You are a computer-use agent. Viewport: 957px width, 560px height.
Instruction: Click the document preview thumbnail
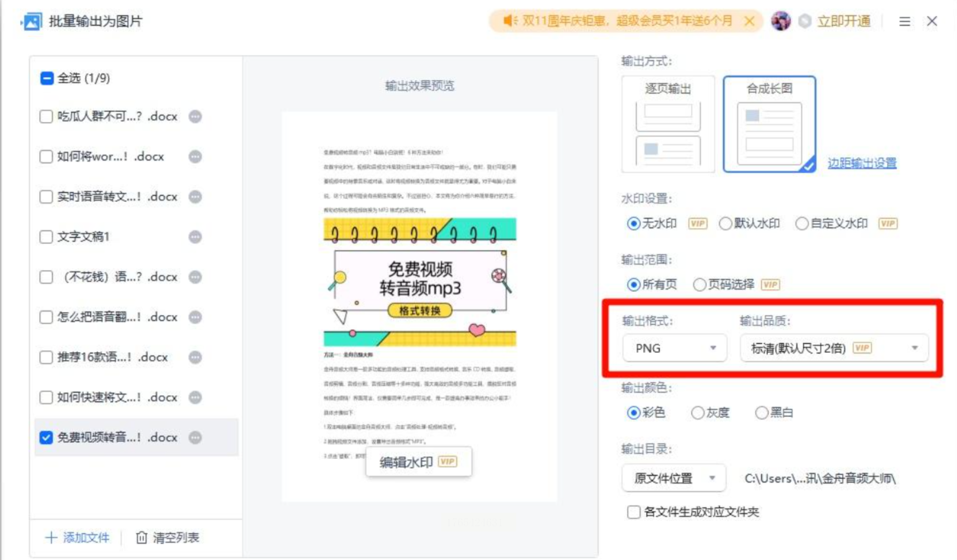(x=419, y=286)
